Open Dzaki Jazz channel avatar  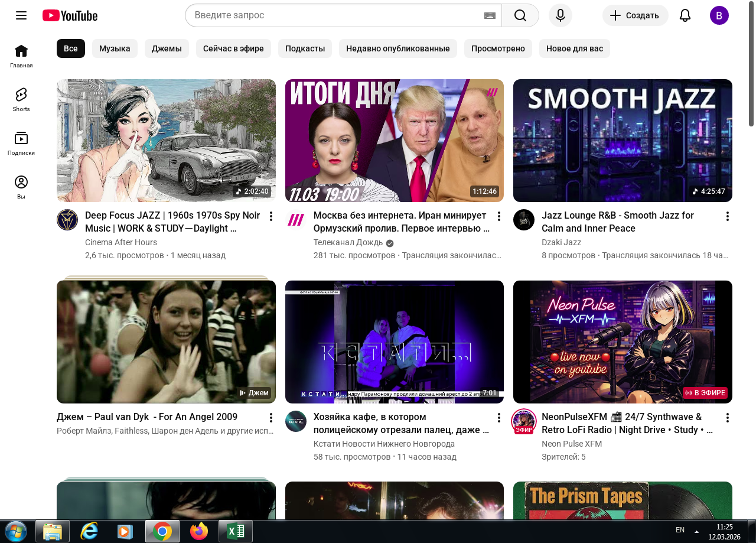click(x=524, y=220)
